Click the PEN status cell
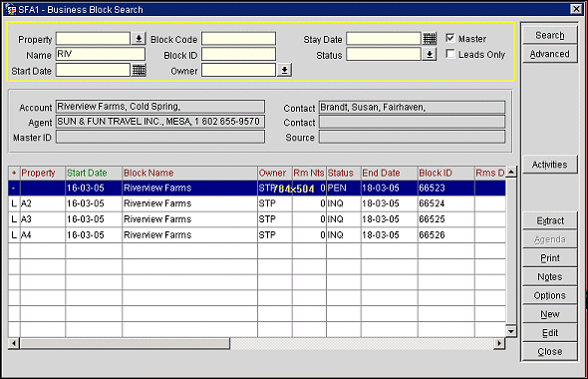 tap(344, 188)
